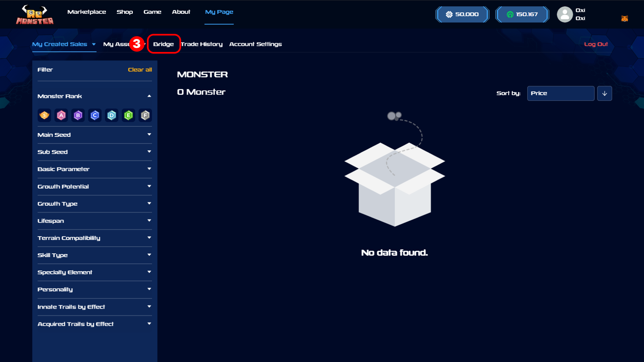This screenshot has height=362, width=644.
Task: Select the S rank monster icon
Action: point(44,115)
